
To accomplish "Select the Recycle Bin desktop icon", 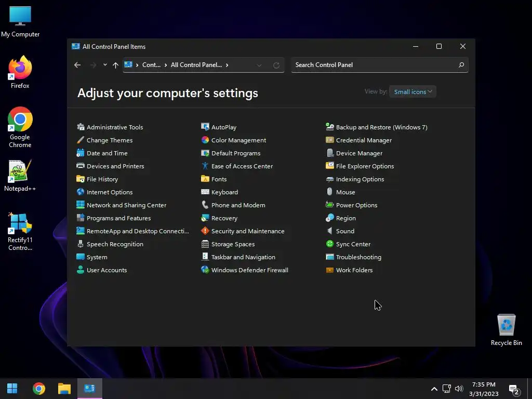I will click(x=506, y=330).
